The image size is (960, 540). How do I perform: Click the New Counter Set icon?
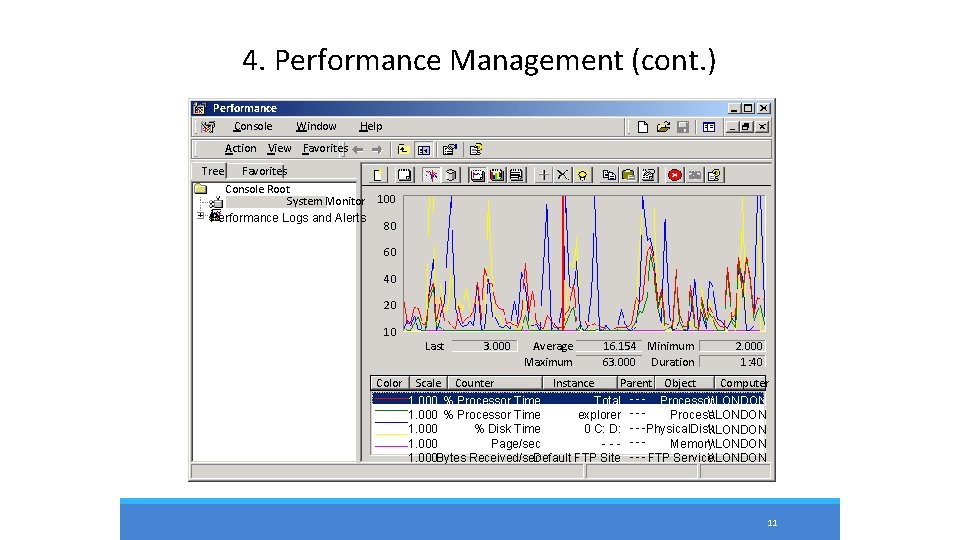pos(379,175)
